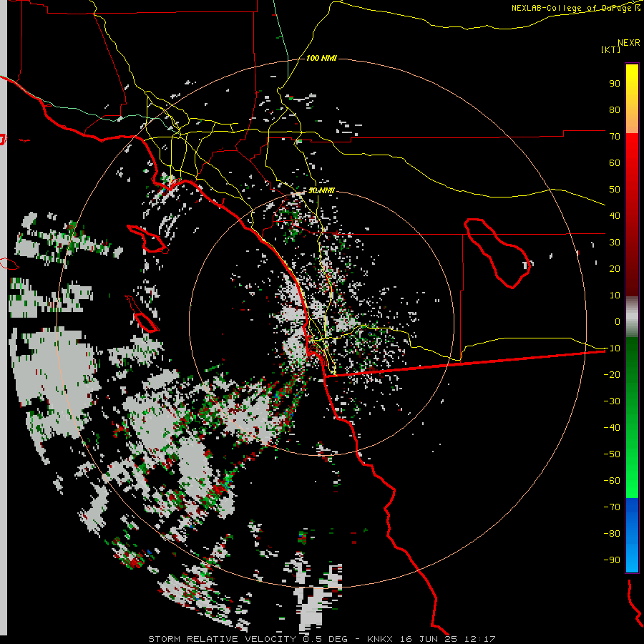644x644 pixels.
Task: Click the gray zero-velocity segment of color bar
Action: click(x=632, y=318)
